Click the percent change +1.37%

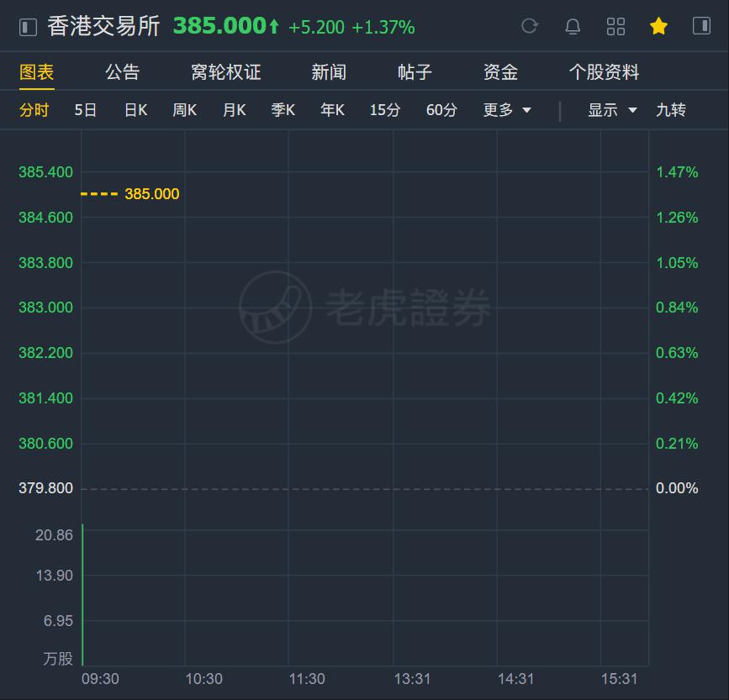pyautogui.click(x=383, y=28)
